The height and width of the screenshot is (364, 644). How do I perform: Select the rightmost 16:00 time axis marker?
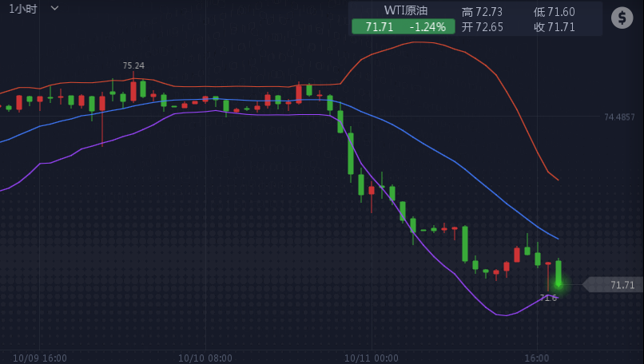coord(536,358)
